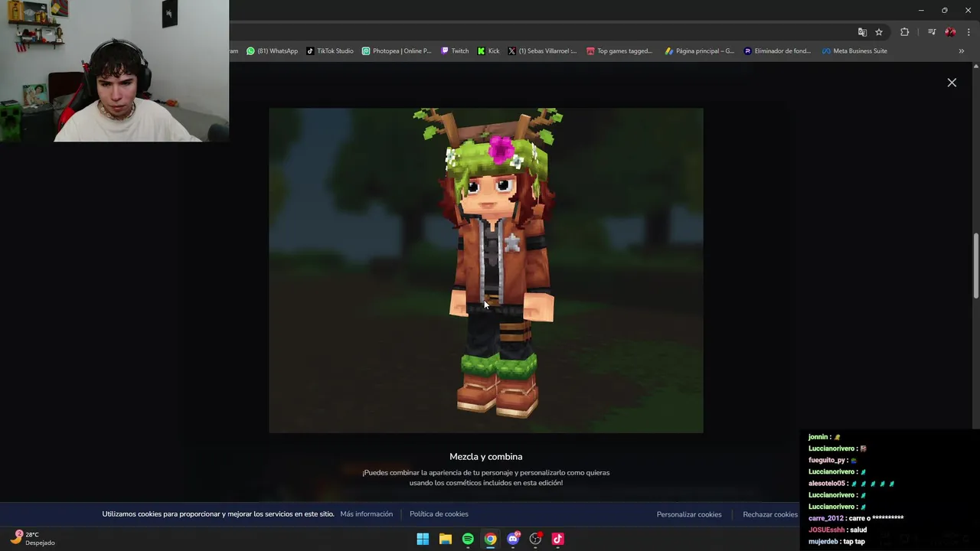Open the Página principal bookmark
The height and width of the screenshot is (551, 980).
point(699,51)
